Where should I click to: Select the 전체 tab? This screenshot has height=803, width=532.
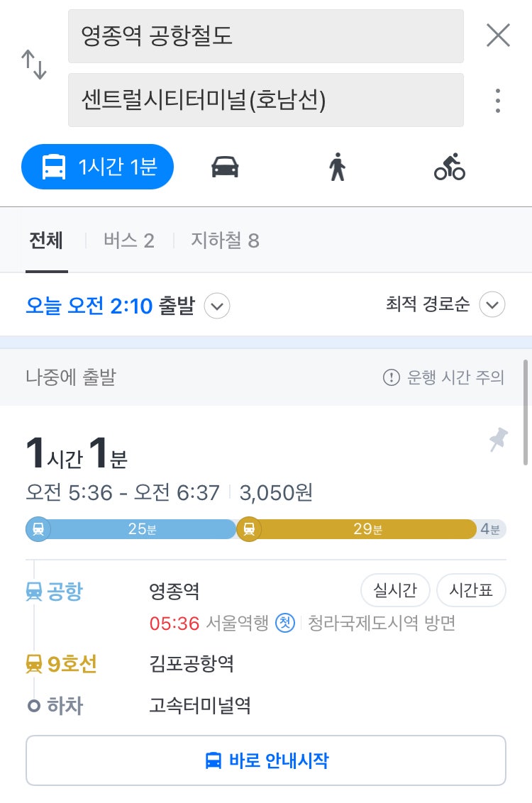point(46,240)
